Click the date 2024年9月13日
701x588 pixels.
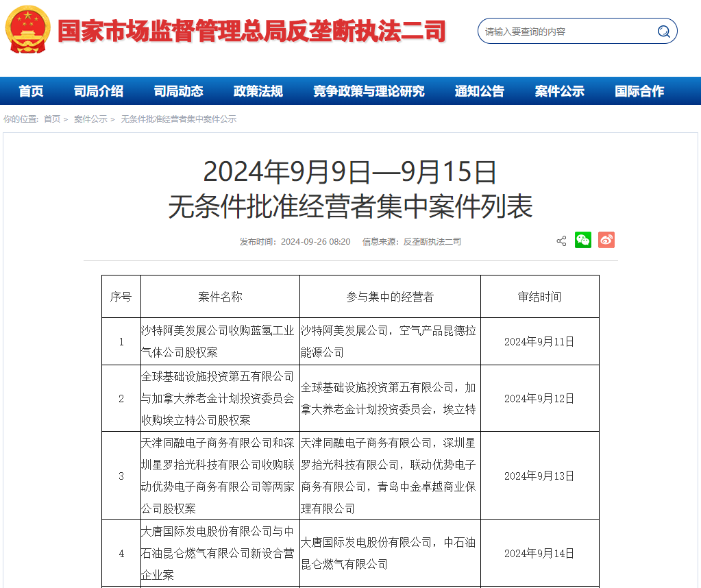point(539,476)
